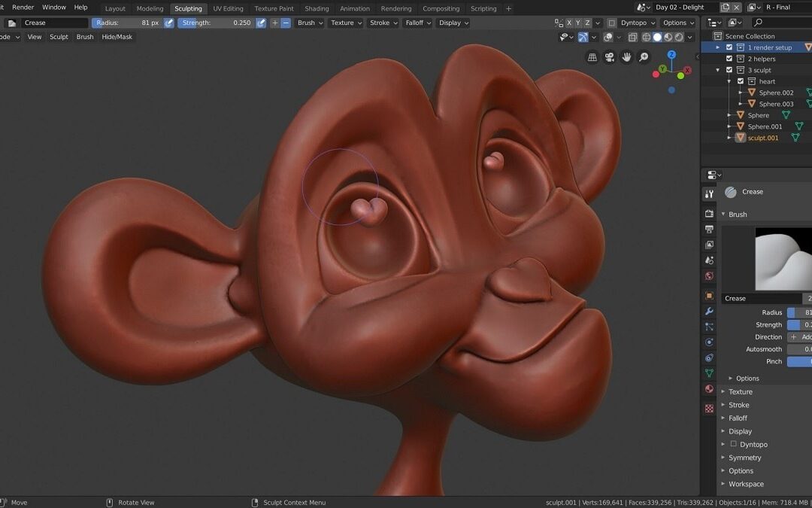Set brush direction to Add plus button
Screen dimensions: 812x508
[275, 23]
